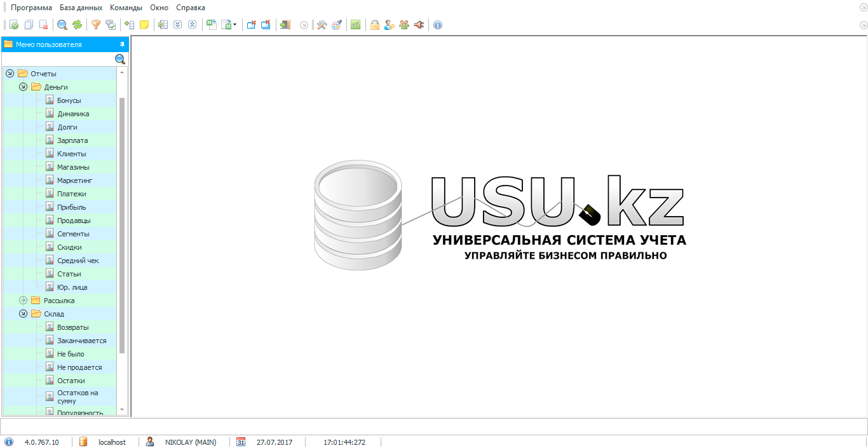Click the magnifier search icon in toolbar
Screen dimensions: 868x448
pos(62,25)
